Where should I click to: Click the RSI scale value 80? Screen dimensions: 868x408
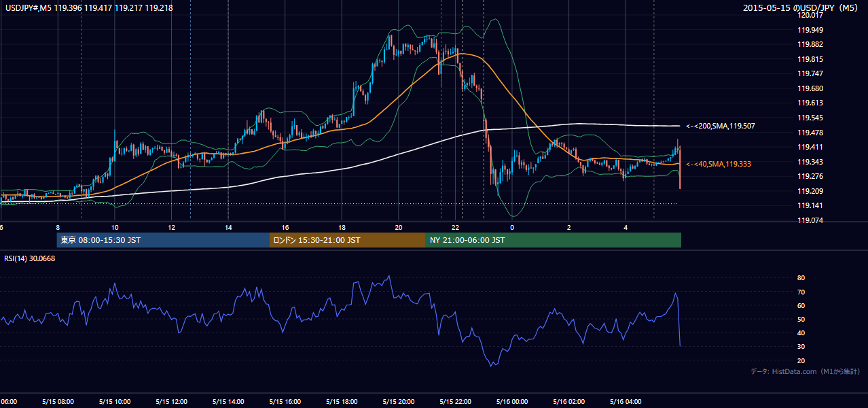point(801,278)
